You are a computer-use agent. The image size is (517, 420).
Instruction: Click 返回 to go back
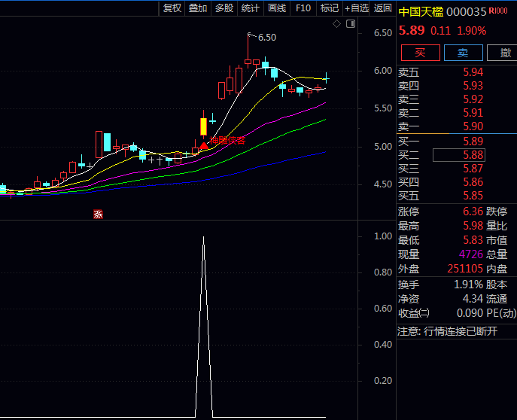pos(383,8)
